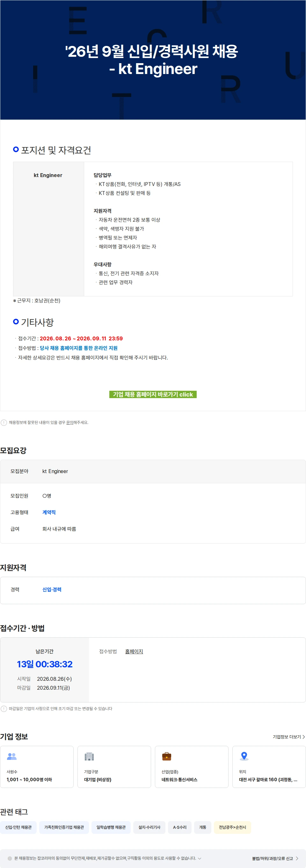Click the 근무지 : 호남권(순천) note
The width and height of the screenshot is (306, 868).
click(37, 300)
